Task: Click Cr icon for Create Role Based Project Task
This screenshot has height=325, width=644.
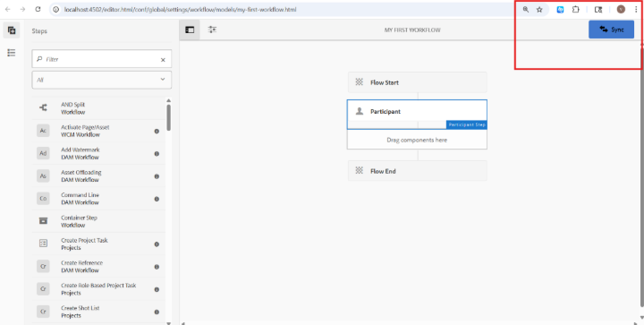Action: pos(43,289)
